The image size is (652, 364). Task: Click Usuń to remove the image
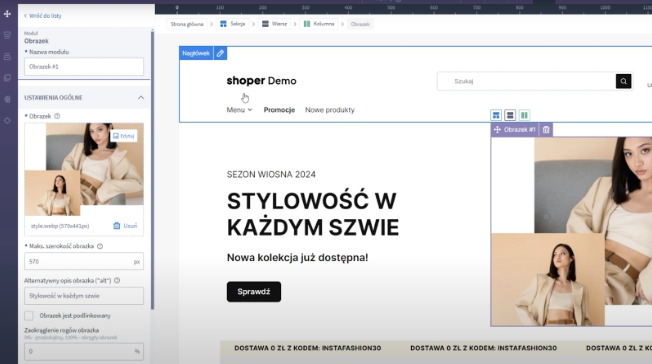coord(125,226)
